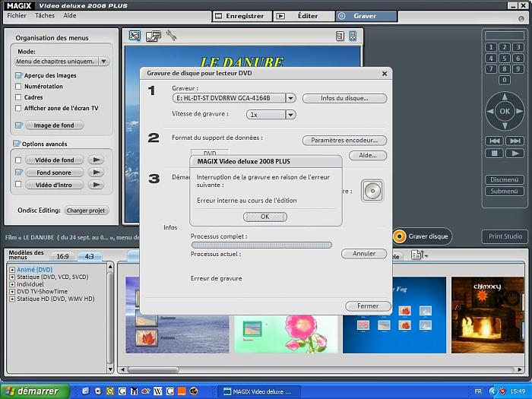
Task: Click Infos du disque... button
Action: [344, 98]
